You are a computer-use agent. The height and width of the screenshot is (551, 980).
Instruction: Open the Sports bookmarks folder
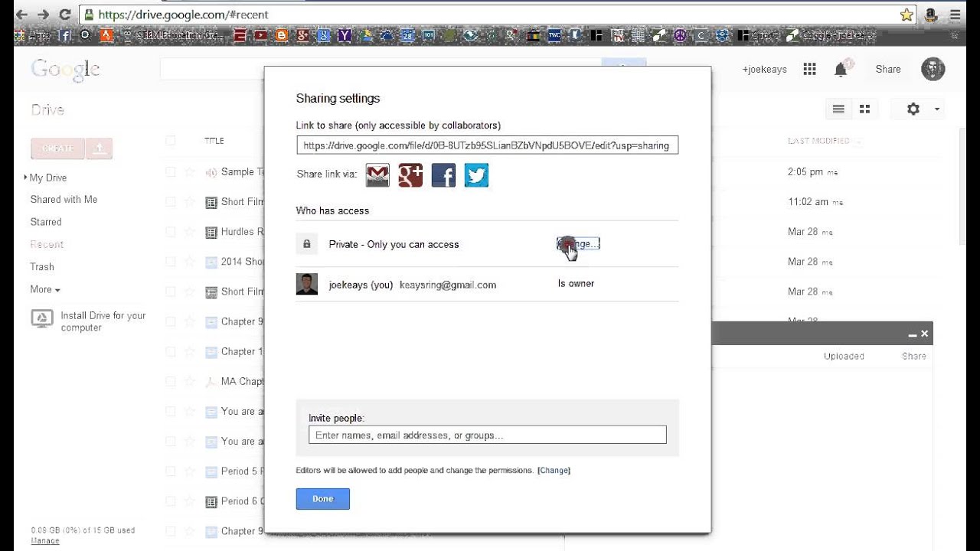757,35
